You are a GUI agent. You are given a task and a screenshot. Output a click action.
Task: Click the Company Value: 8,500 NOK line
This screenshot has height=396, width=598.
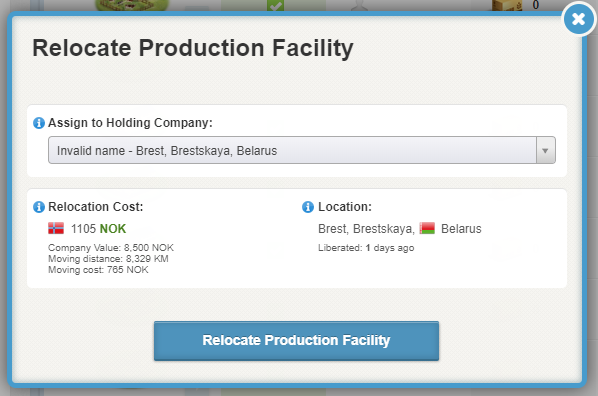tap(111, 248)
